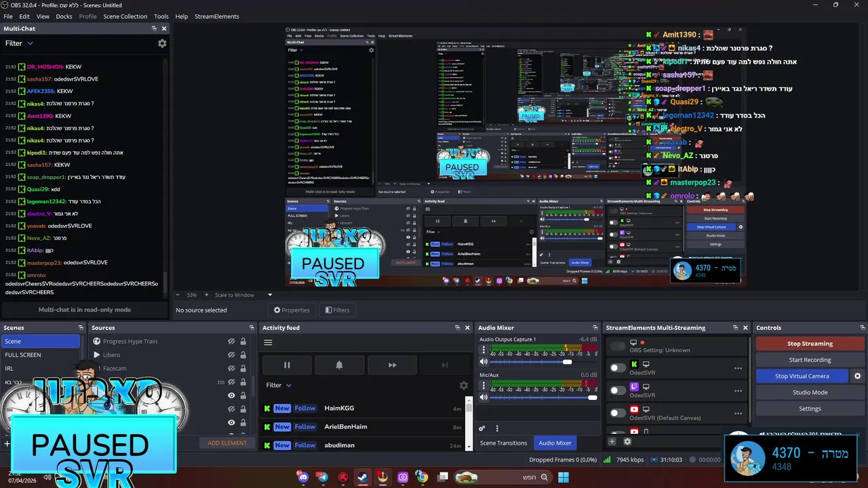The height and width of the screenshot is (488, 868).
Task: Open Multi-Chat settings gear
Action: (x=162, y=43)
